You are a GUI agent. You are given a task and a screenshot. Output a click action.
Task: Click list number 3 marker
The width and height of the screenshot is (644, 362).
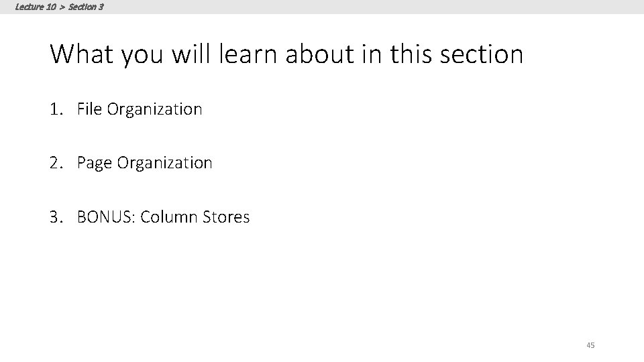click(x=56, y=217)
